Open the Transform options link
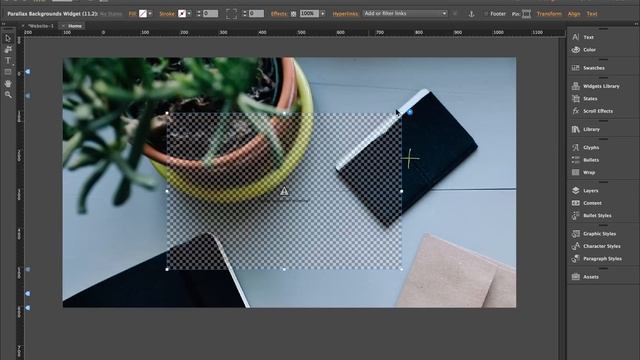 549,14
